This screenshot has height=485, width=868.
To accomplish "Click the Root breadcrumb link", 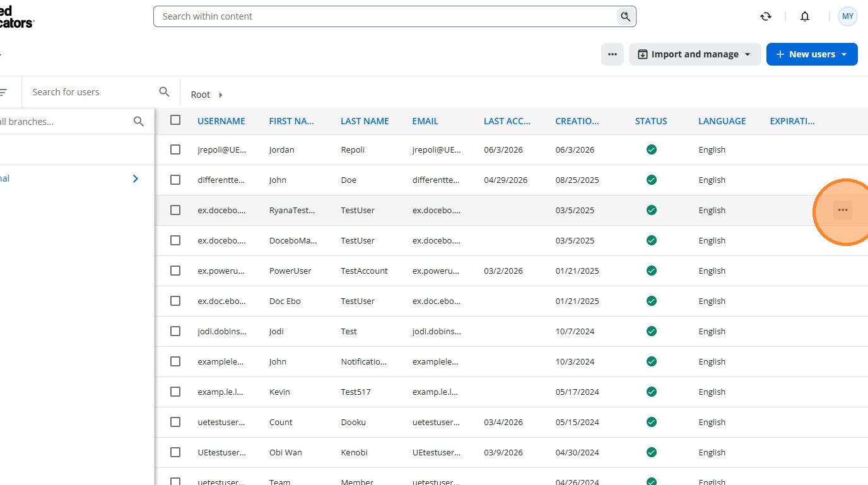I will (x=201, y=95).
